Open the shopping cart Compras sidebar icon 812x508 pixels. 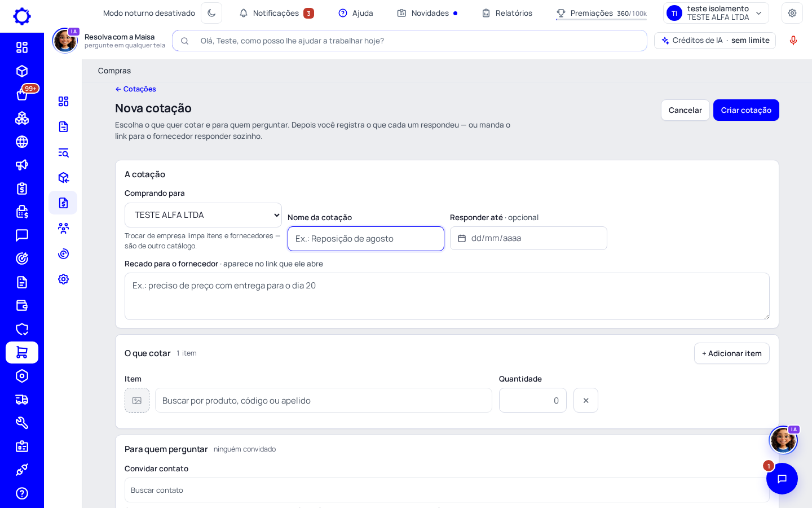[x=22, y=352]
